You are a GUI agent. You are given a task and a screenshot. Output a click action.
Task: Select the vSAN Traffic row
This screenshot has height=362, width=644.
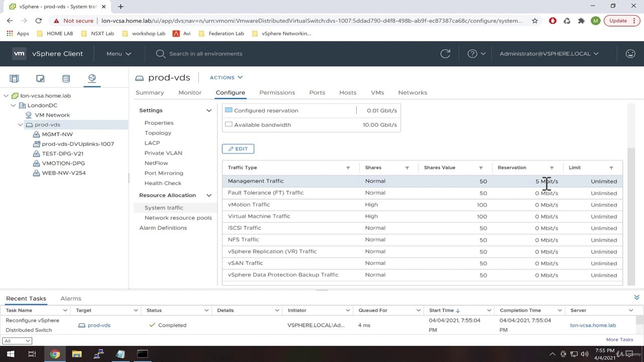[x=422, y=263]
